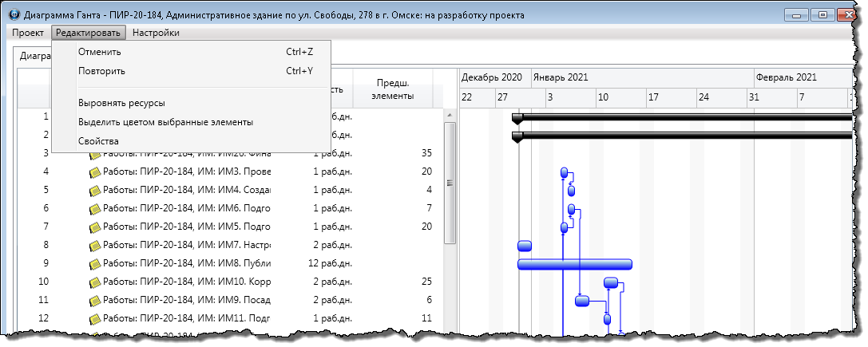The width and height of the screenshot is (868, 347).
Task: Click the task icon for ИМ8 row
Action: (x=94, y=263)
